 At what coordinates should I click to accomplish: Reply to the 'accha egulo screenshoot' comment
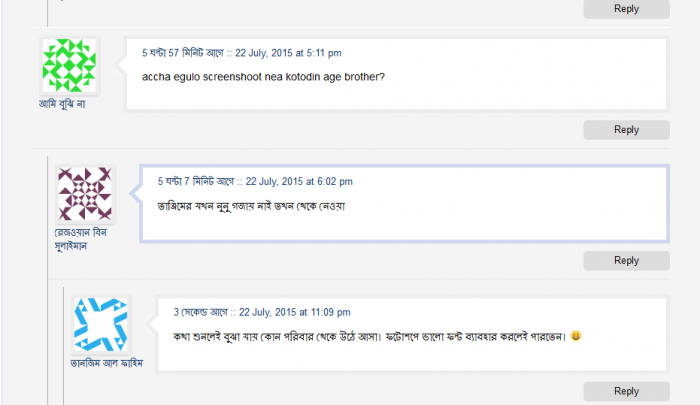(x=626, y=130)
